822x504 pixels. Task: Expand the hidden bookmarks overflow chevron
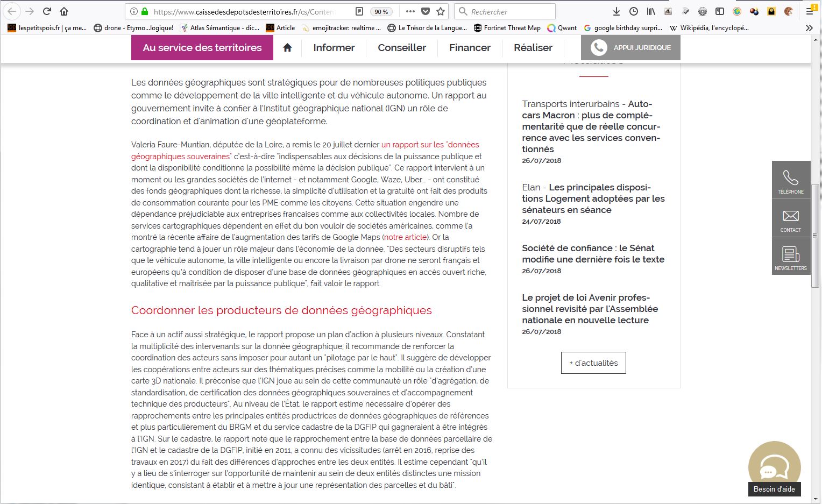809,28
